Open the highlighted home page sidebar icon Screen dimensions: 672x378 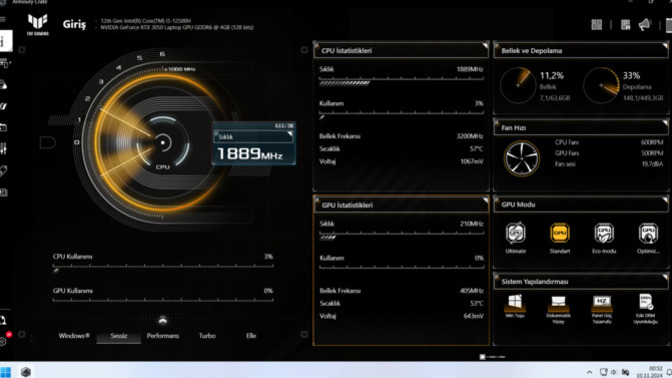pyautogui.click(x=6, y=41)
